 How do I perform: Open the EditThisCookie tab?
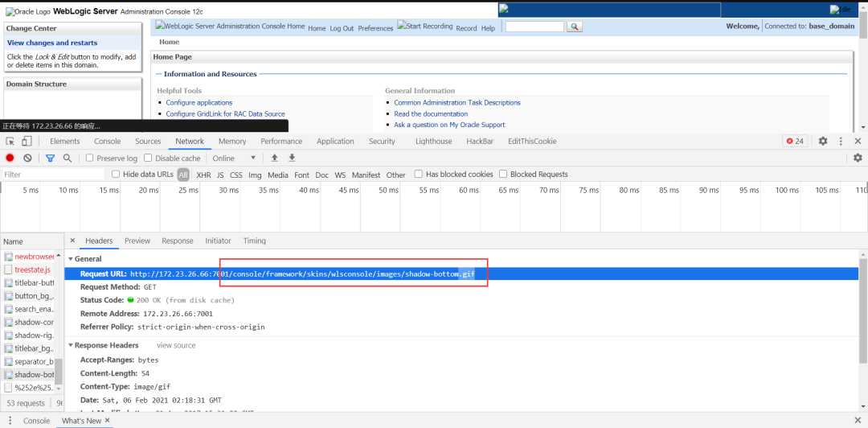533,142
